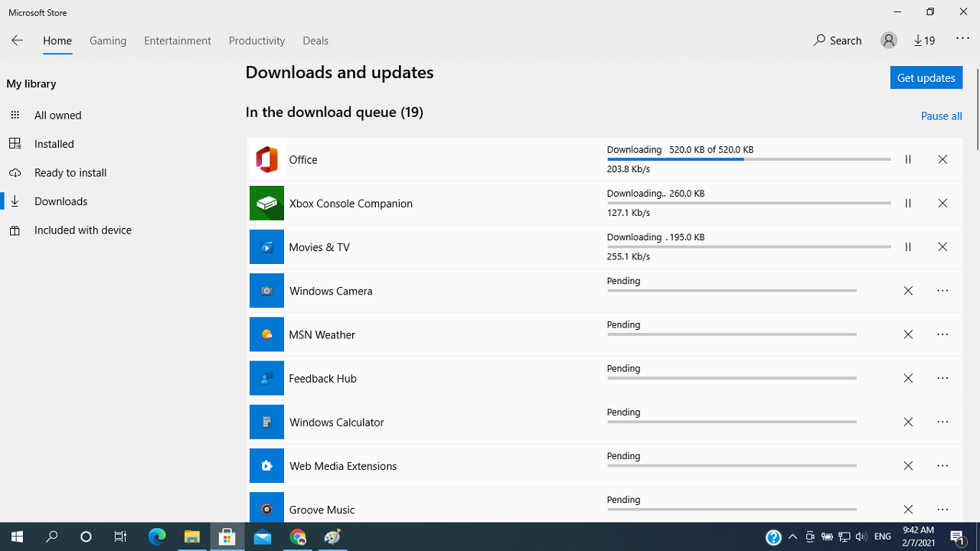Switch to the Gaming tab

pyautogui.click(x=108, y=41)
